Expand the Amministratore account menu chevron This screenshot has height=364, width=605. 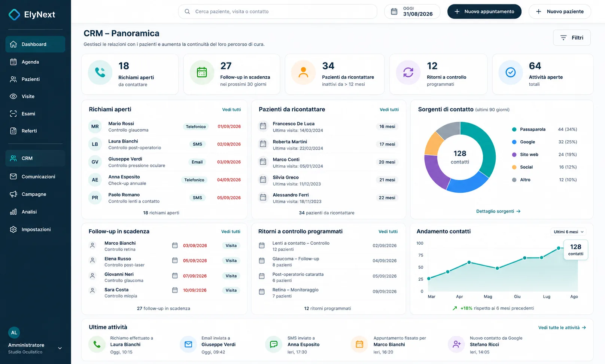click(60, 348)
